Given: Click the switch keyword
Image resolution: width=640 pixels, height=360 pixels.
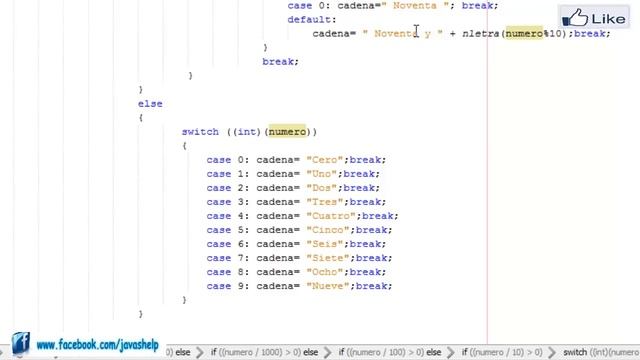Looking at the screenshot, I should 200,132.
